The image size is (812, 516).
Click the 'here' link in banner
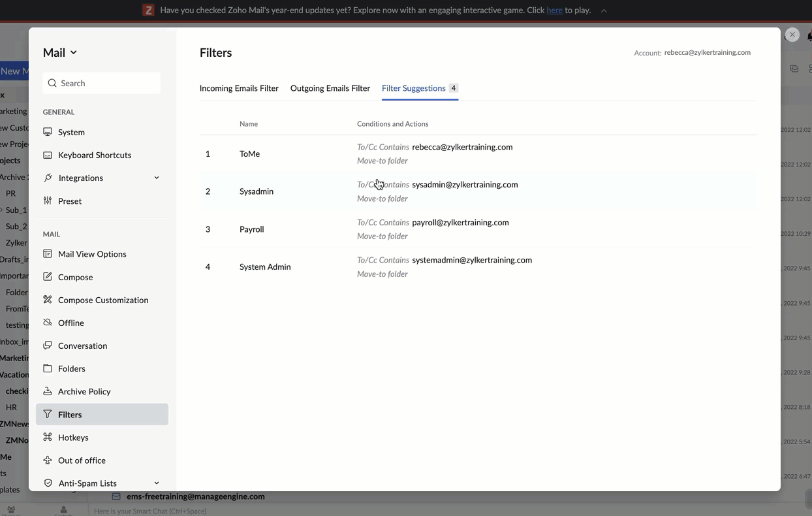[554, 10]
